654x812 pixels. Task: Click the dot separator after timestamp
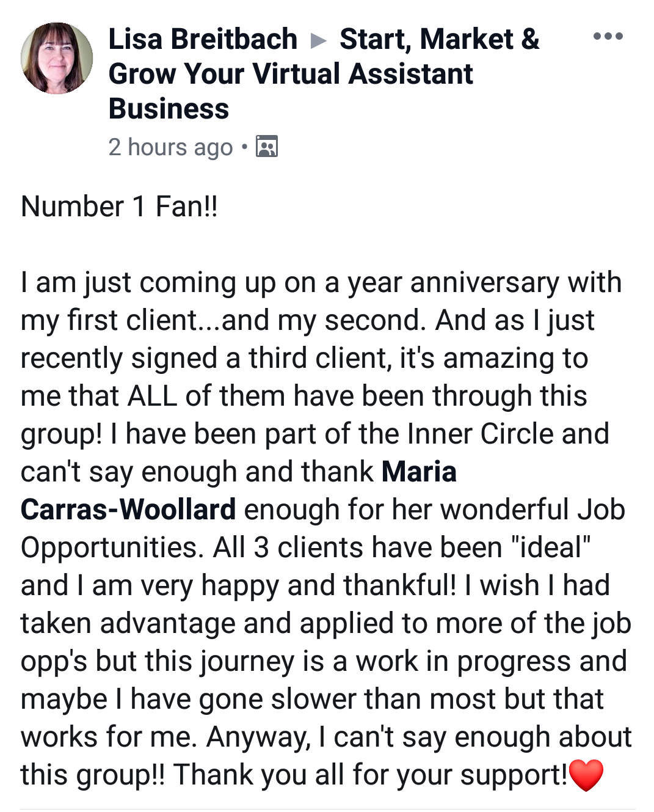(244, 147)
